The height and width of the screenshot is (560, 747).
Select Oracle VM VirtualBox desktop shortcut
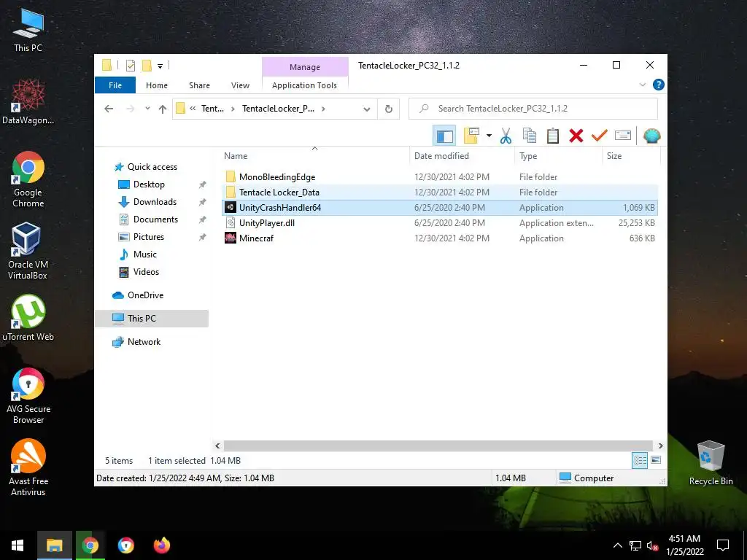pyautogui.click(x=28, y=251)
